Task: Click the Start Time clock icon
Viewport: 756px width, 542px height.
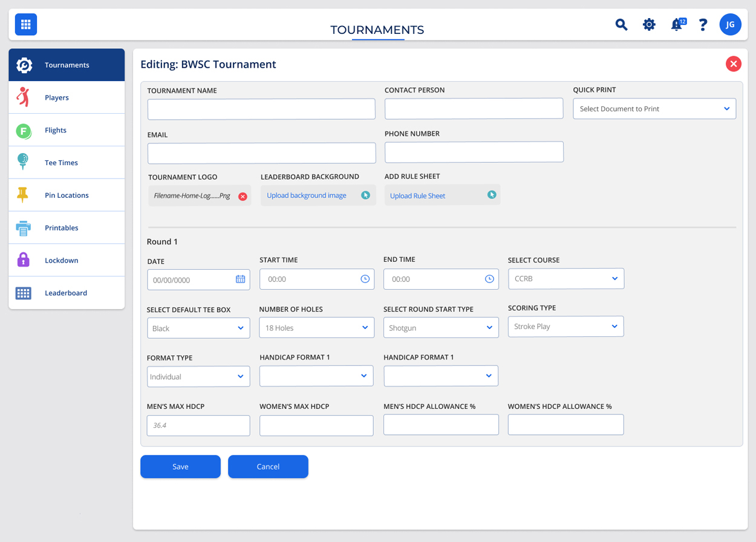Action: coord(365,279)
